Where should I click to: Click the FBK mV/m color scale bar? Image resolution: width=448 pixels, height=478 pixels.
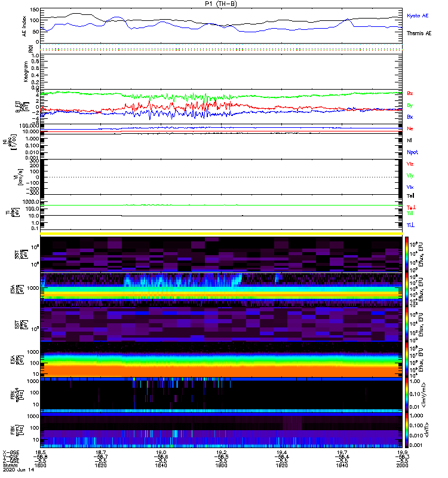tap(407, 394)
